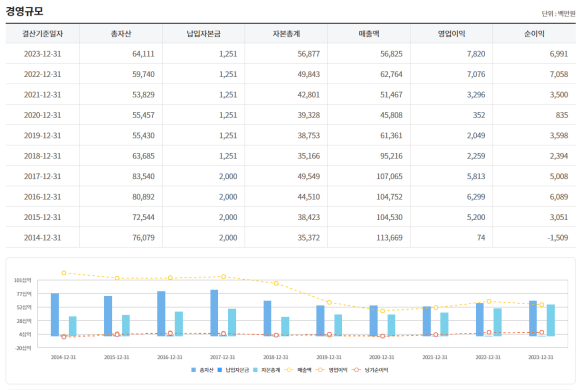Image resolution: width=580 pixels, height=390 pixels.
Task: Select the 경영규모 section heading
Action: [24, 11]
